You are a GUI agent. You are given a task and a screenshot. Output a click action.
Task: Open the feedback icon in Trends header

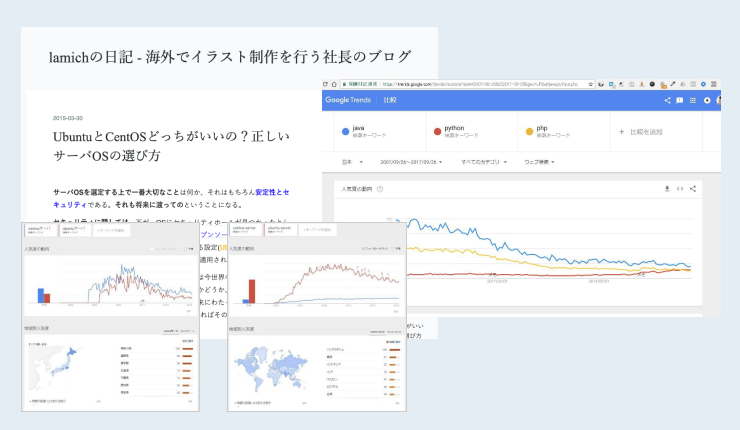click(x=680, y=100)
